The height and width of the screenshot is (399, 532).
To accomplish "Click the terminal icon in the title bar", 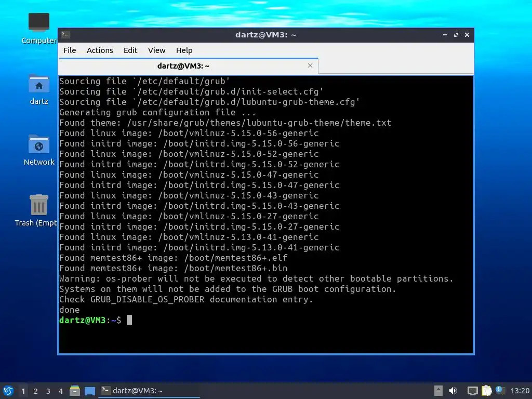I will point(65,35).
